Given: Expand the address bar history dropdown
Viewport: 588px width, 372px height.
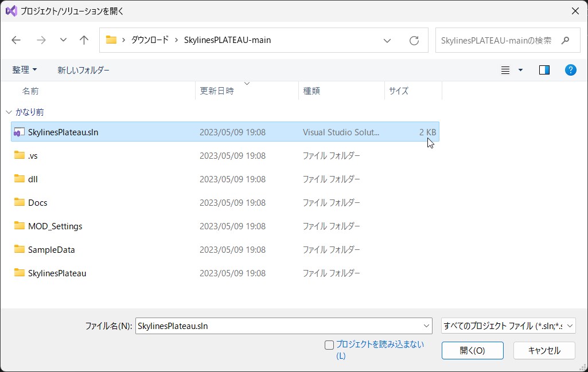Looking at the screenshot, I should pyautogui.click(x=387, y=41).
